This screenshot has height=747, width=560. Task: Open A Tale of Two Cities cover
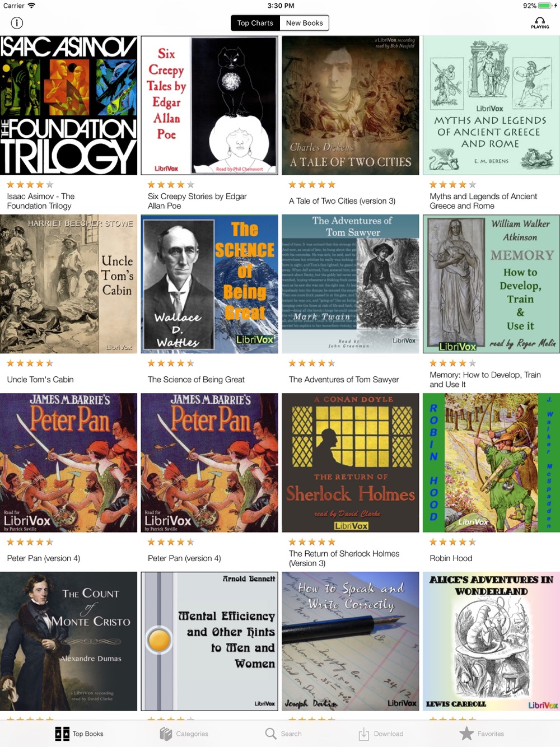[x=350, y=105]
